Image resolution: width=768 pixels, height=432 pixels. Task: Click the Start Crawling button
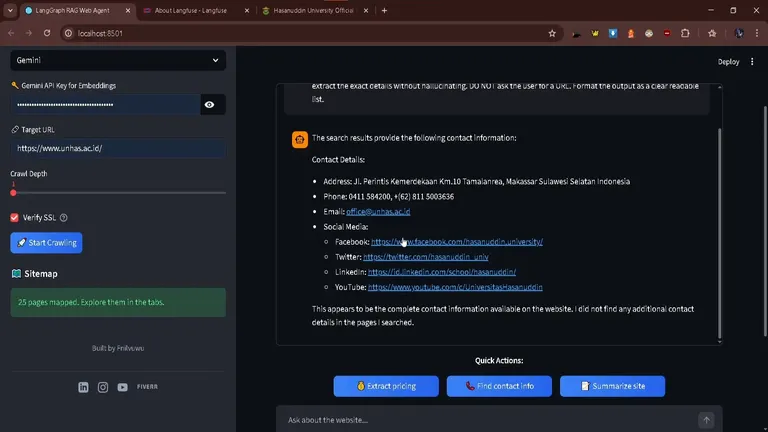[x=46, y=242]
